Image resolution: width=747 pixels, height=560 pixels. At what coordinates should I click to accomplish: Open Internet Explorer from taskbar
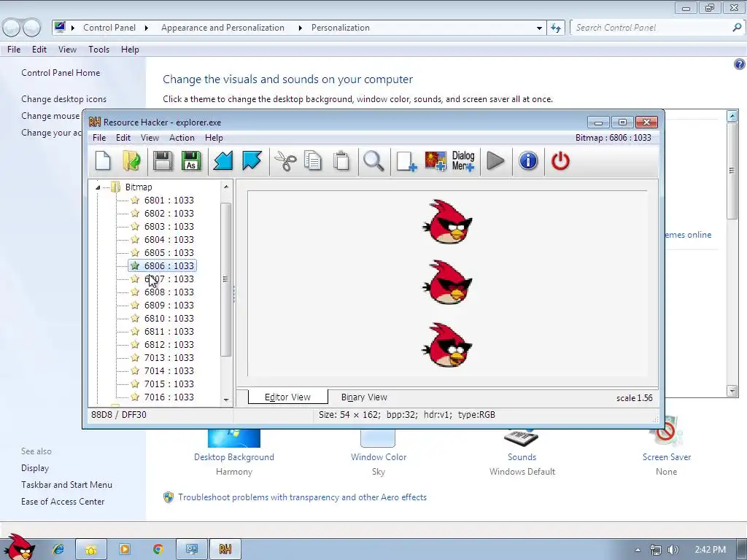point(58,550)
